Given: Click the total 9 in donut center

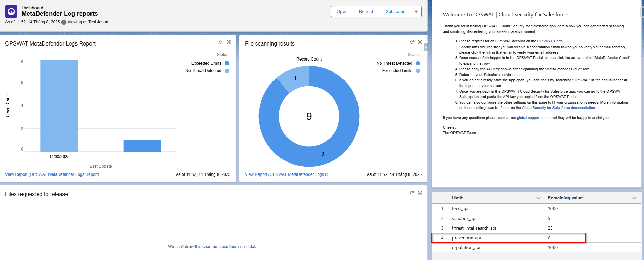Looking at the screenshot, I should pos(309,117).
